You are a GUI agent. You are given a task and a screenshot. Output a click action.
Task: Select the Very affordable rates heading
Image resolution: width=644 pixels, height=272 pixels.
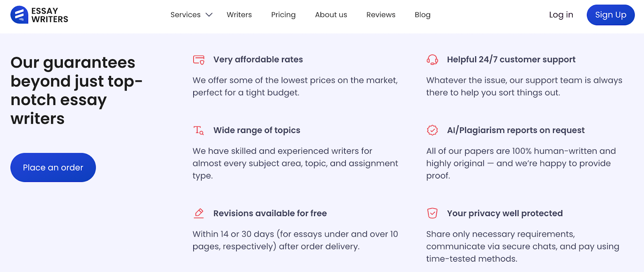tap(258, 59)
